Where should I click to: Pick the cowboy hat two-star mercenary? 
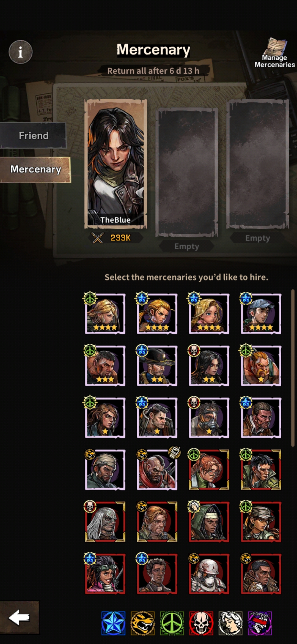point(157,366)
